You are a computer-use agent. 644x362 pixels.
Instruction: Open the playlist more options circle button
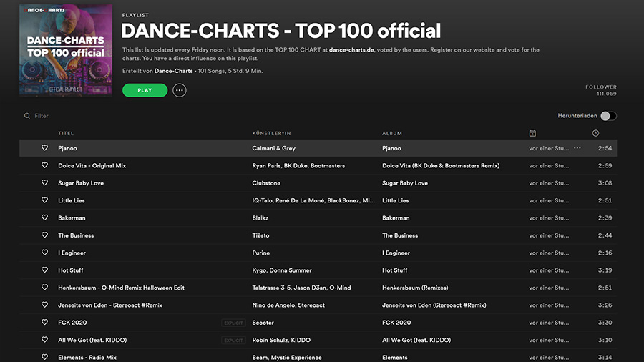click(x=180, y=90)
